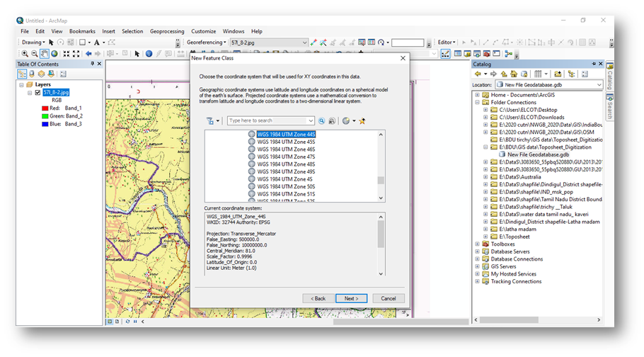Choose the Select Elements arrow tool
This screenshot has width=644, height=357.
(137, 54)
